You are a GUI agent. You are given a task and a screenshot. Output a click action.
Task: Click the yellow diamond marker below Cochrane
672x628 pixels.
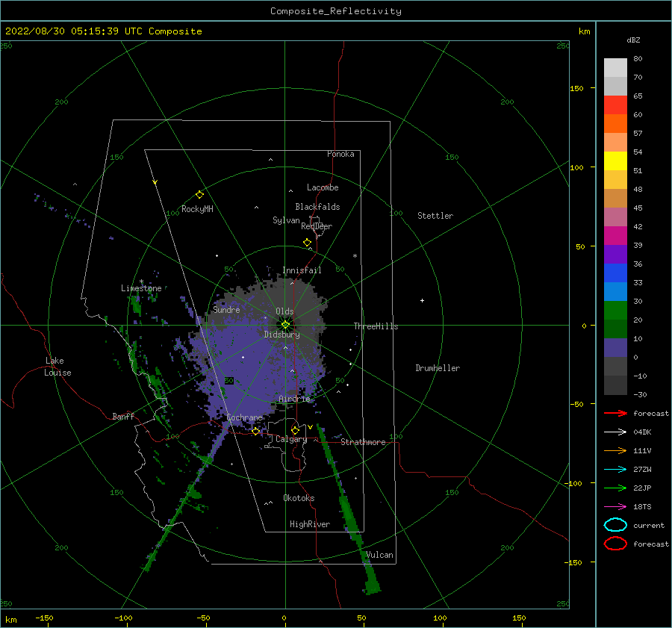point(255,432)
